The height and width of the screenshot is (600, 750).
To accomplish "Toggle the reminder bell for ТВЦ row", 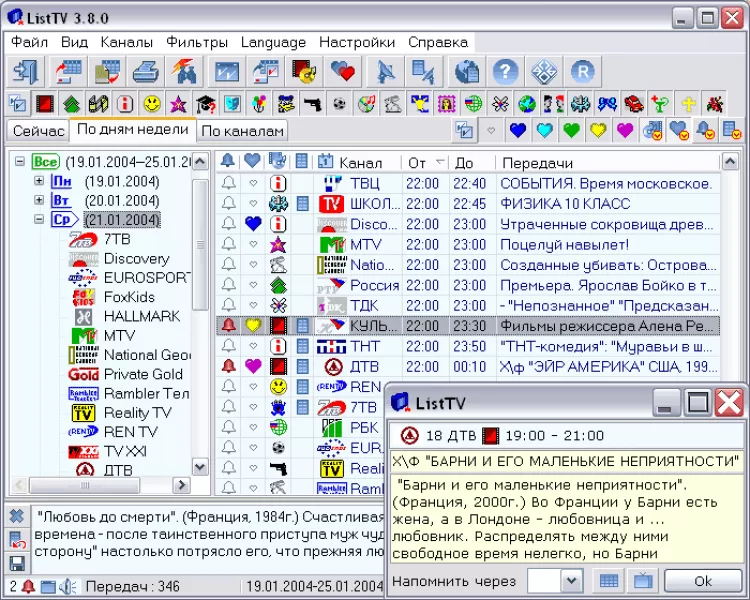I will [x=228, y=184].
